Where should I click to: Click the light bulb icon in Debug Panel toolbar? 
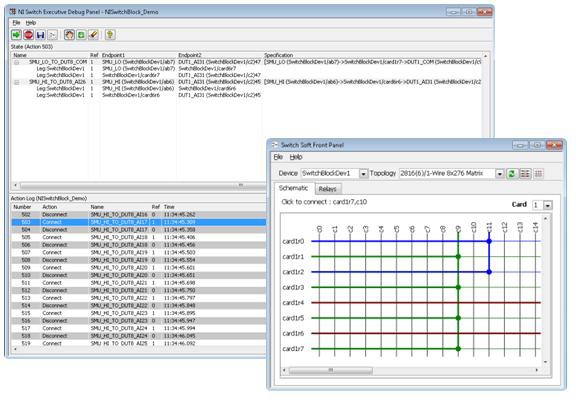(110, 35)
